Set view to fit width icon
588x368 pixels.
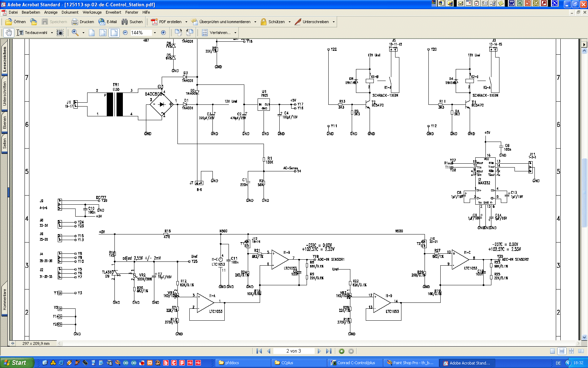(x=114, y=33)
